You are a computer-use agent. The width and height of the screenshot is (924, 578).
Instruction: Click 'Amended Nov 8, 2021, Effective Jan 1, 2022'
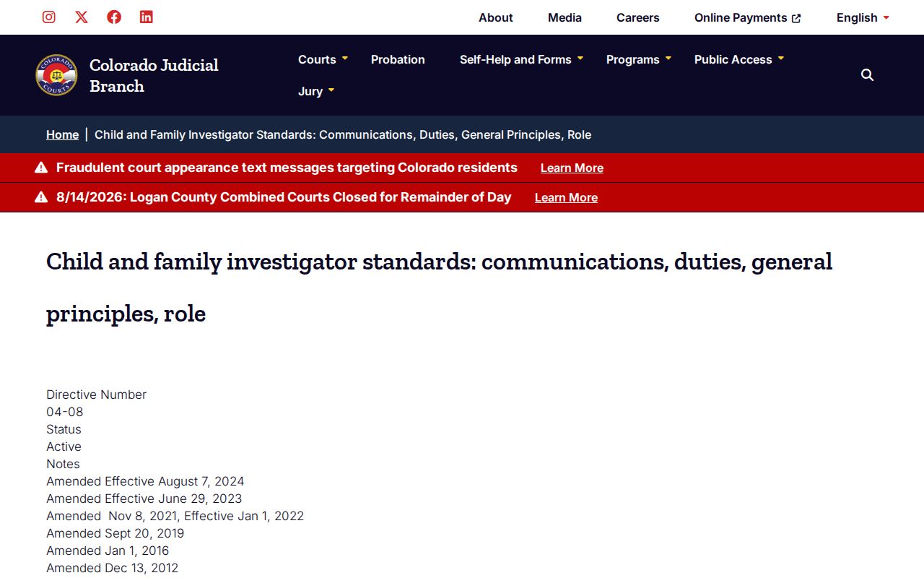click(175, 516)
